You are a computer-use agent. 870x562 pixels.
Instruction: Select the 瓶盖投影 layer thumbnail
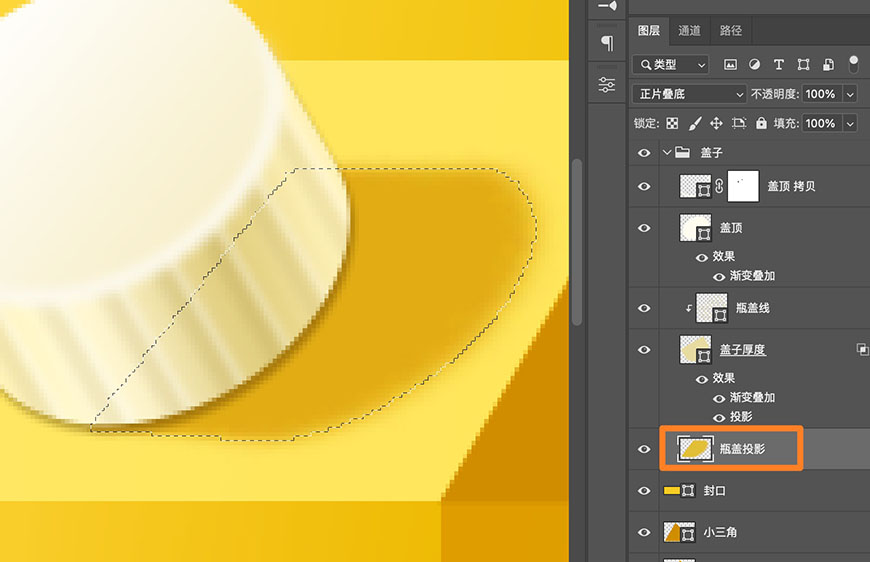coord(695,448)
